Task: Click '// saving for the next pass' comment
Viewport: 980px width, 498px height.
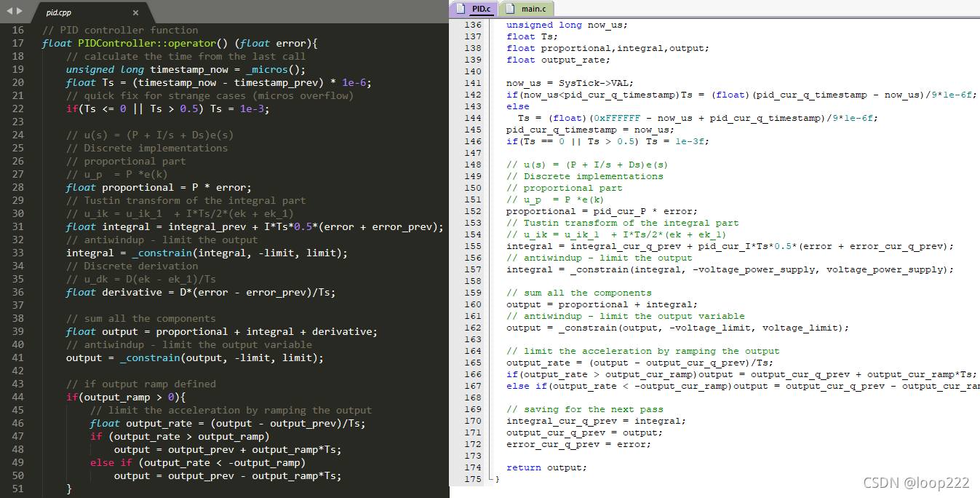Action: (584, 409)
